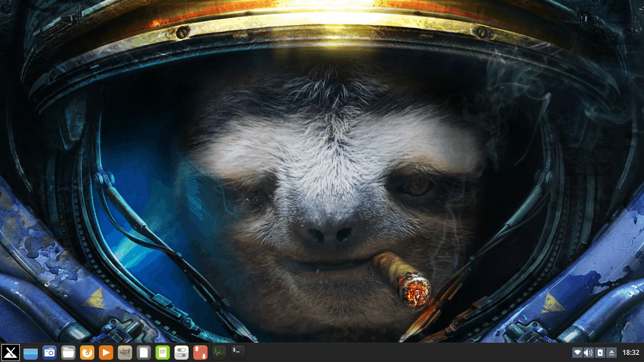The image size is (644, 362).
Task: Launch Firefox web browser
Action: [x=87, y=353]
